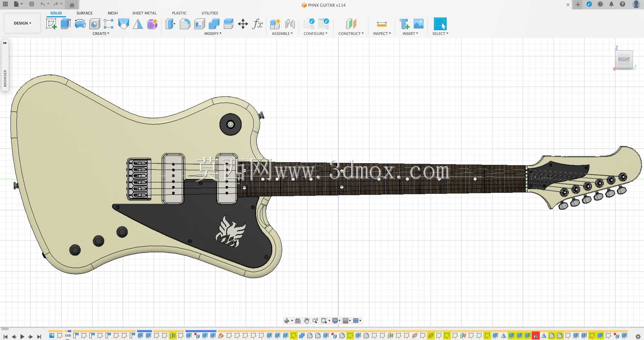
Task: Open the Job Status clock icon
Action: [600, 4]
